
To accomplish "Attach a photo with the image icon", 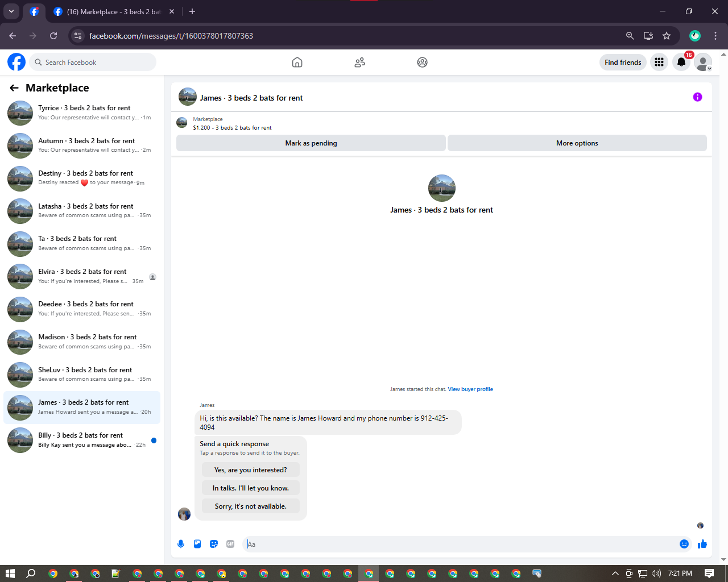I will coord(197,544).
